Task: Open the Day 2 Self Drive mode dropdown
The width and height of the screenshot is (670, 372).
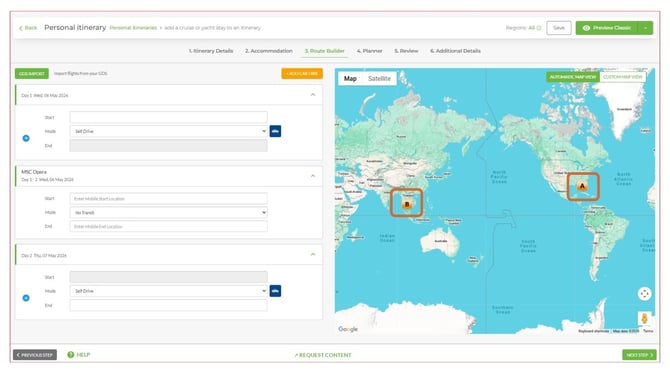Action: click(168, 291)
